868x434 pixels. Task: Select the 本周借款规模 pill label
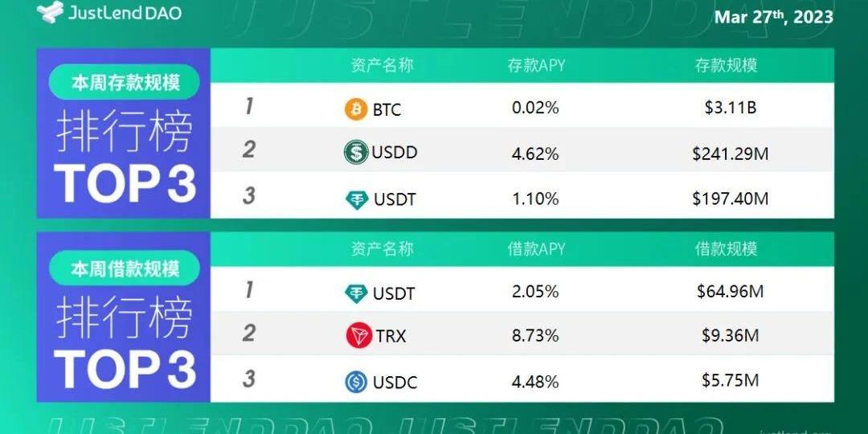click(125, 269)
